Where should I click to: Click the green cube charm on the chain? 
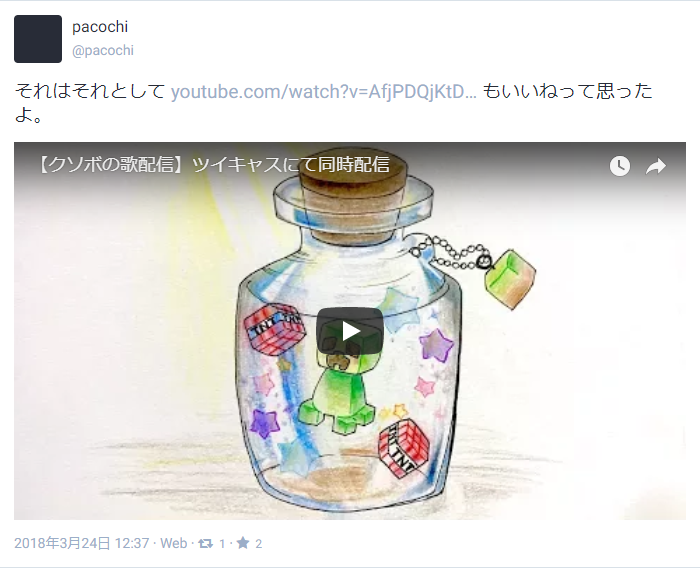tap(510, 280)
